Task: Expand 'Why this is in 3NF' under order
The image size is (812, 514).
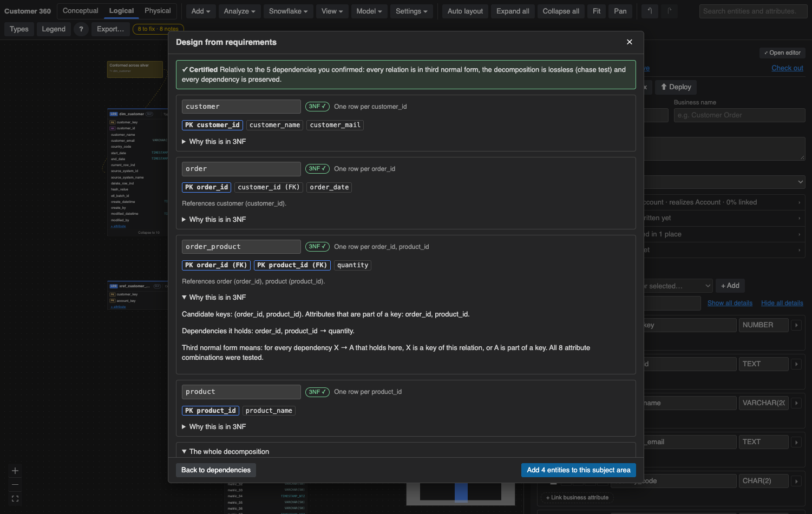Action: [x=214, y=220]
